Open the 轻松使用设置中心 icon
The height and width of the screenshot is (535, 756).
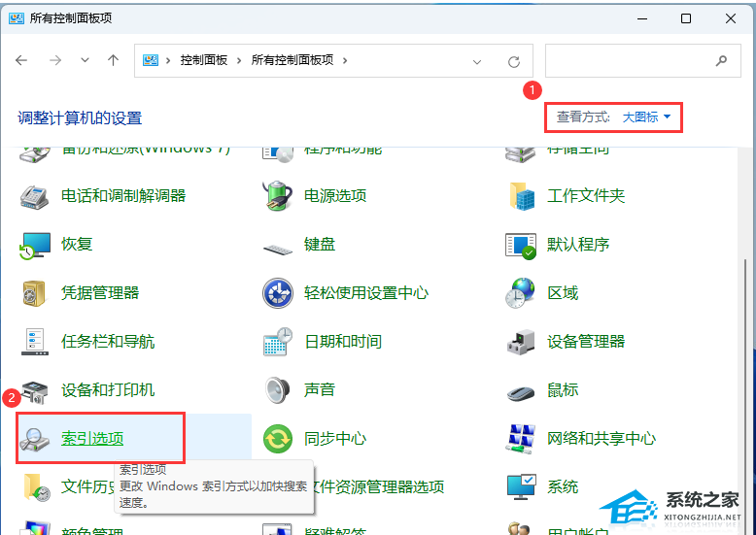pos(278,292)
